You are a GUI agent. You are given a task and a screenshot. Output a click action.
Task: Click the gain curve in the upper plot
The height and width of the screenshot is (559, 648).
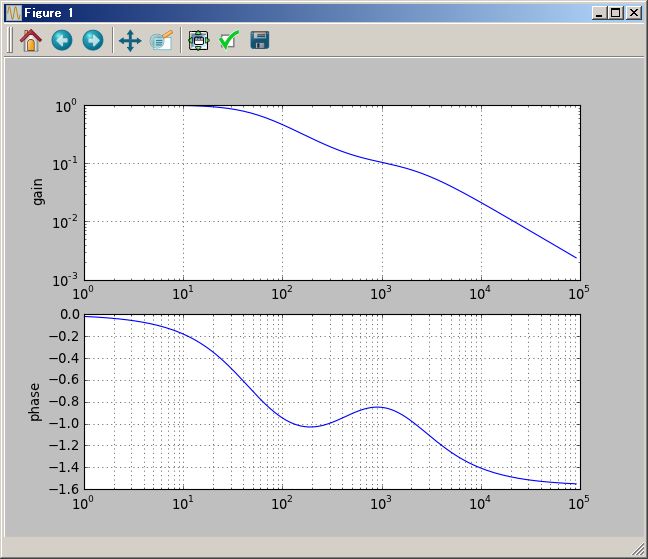coord(382,163)
